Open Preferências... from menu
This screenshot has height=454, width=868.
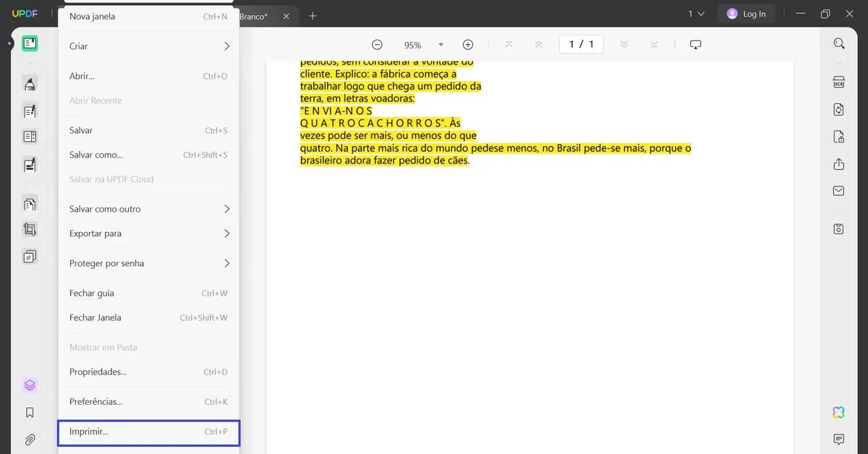point(148,401)
